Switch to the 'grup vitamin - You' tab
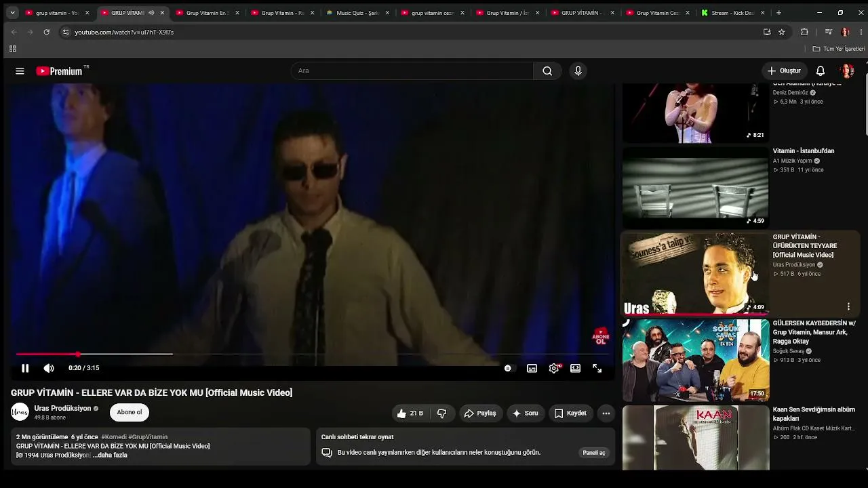Screen dimensions: 868x488 coord(58,13)
